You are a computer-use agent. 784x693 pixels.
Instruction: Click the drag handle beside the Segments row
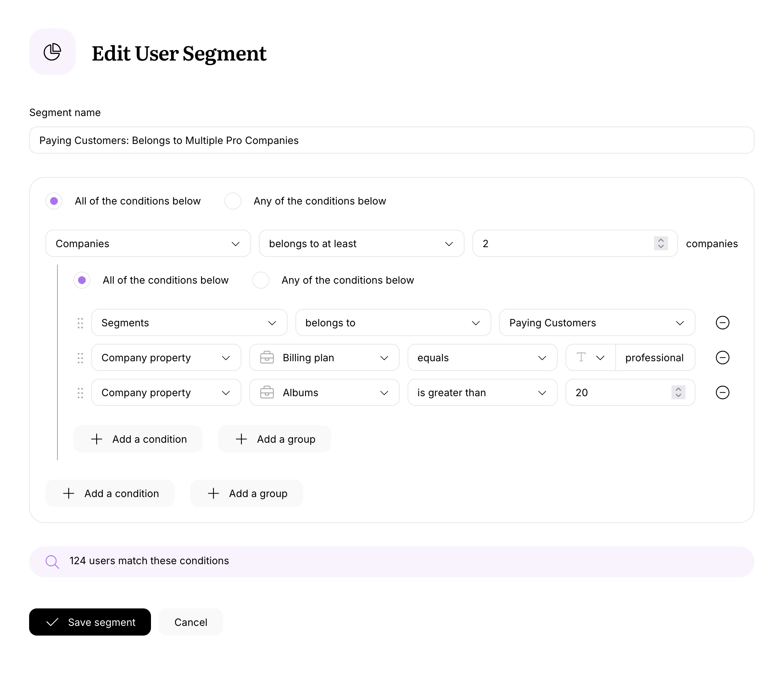[80, 322]
